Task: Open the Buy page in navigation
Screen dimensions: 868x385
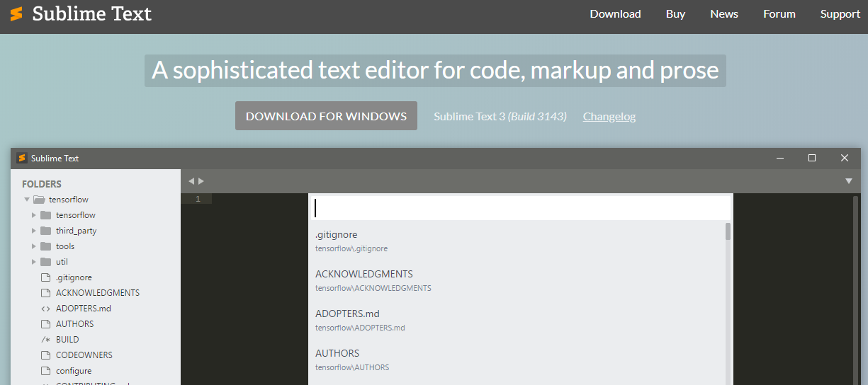Action: 675,14
